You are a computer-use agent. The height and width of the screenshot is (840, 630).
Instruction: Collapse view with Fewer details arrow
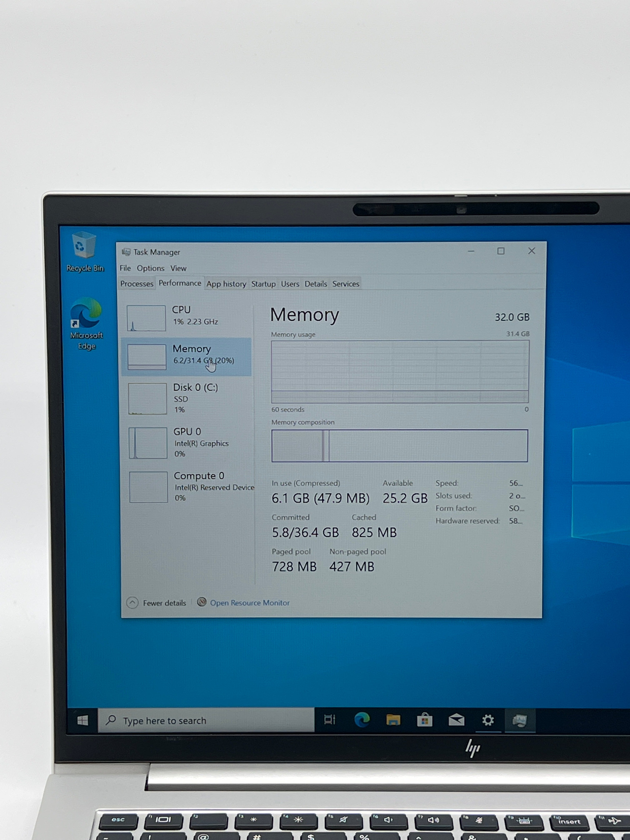click(132, 603)
